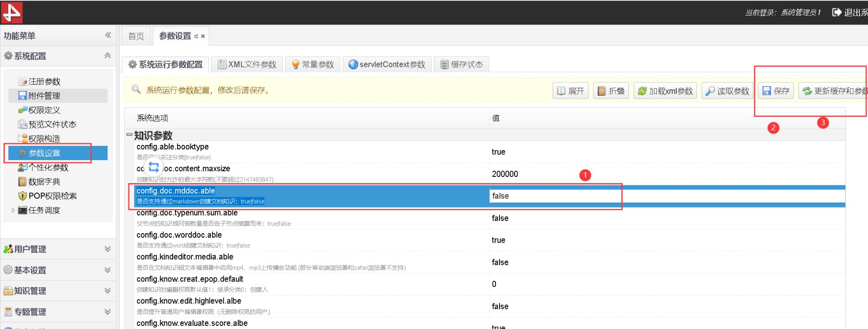Click the 展开 button
Screen dimensions: 868x329
pyautogui.click(x=570, y=91)
